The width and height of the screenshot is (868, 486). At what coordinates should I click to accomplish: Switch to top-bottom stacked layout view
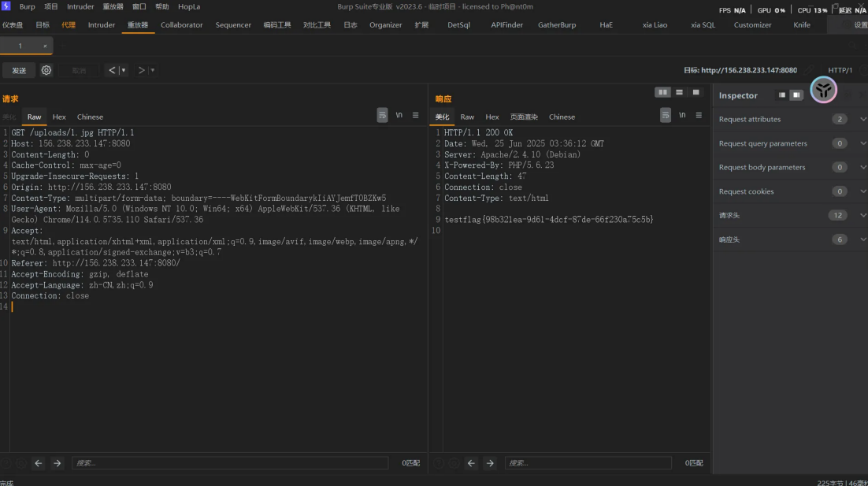pyautogui.click(x=679, y=92)
